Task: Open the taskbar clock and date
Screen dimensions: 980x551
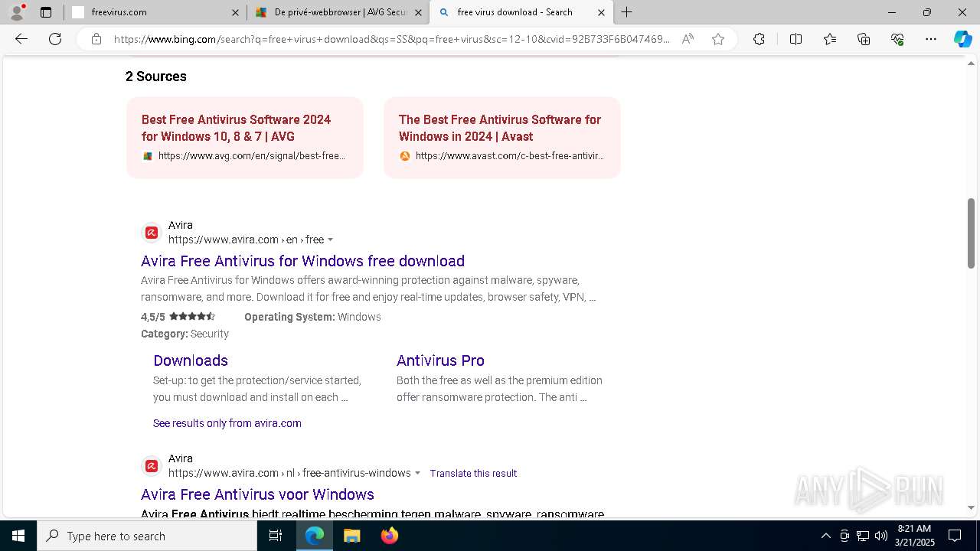Action: 916,536
